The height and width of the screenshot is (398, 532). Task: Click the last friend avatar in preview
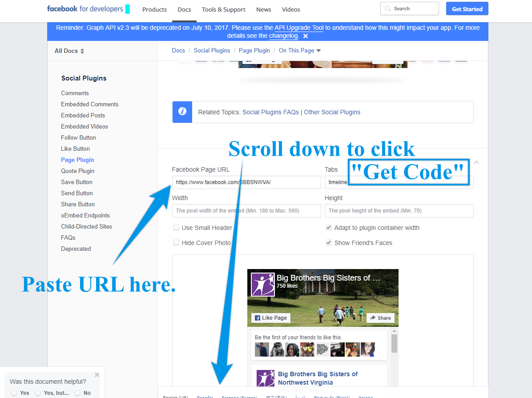(x=368, y=350)
